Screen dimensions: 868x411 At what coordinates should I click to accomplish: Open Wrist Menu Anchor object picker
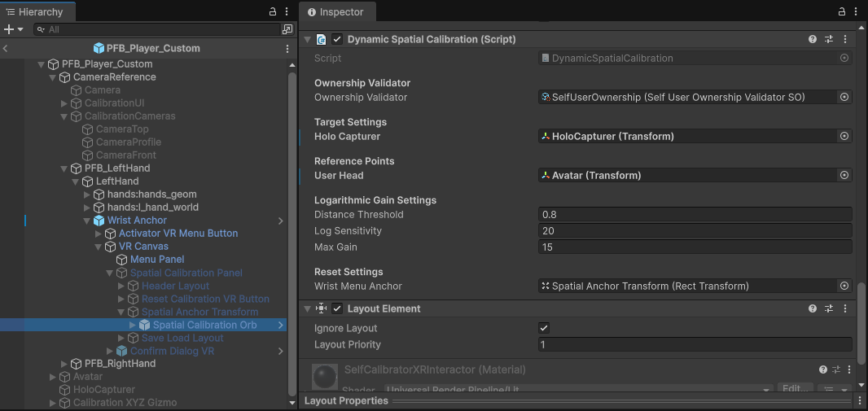coord(844,286)
